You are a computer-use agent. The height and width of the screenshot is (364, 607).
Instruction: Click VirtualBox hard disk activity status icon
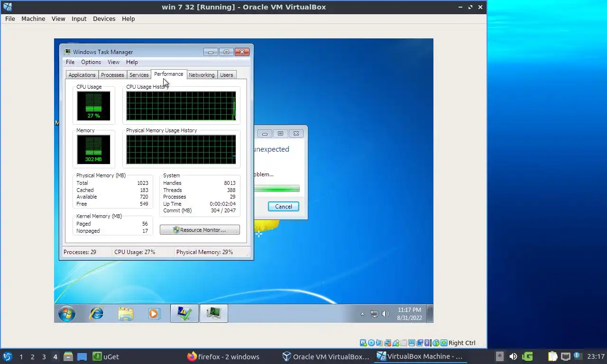(x=363, y=343)
